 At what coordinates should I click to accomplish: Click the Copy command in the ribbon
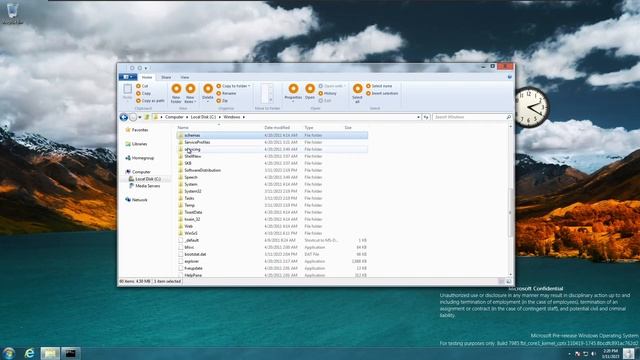pos(143,93)
